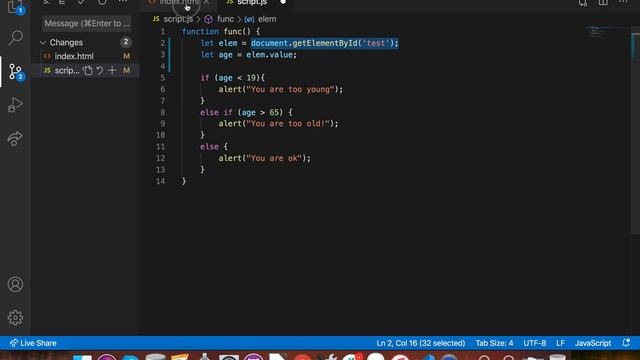Close the index.html tab
This screenshot has width=640, height=360.
(x=206, y=2)
